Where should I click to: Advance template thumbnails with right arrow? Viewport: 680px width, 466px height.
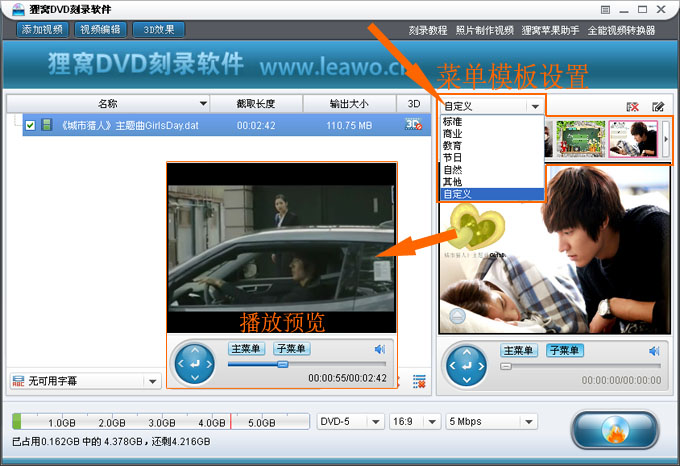666,139
